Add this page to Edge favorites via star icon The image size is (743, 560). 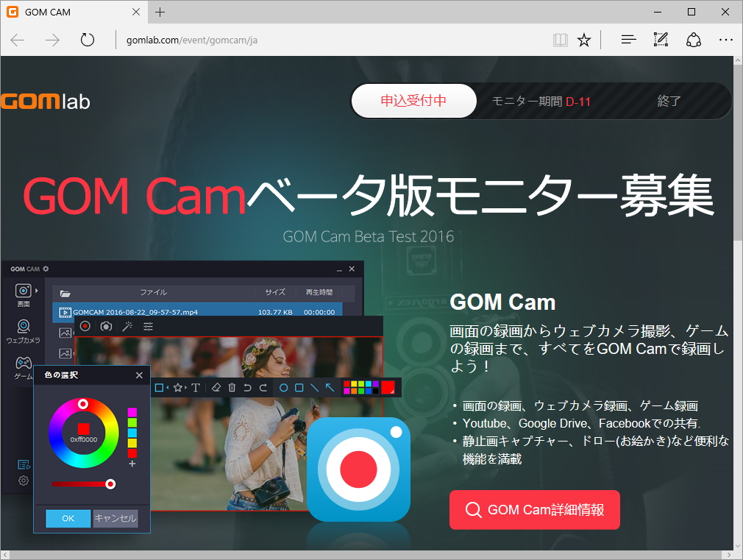[x=583, y=40]
